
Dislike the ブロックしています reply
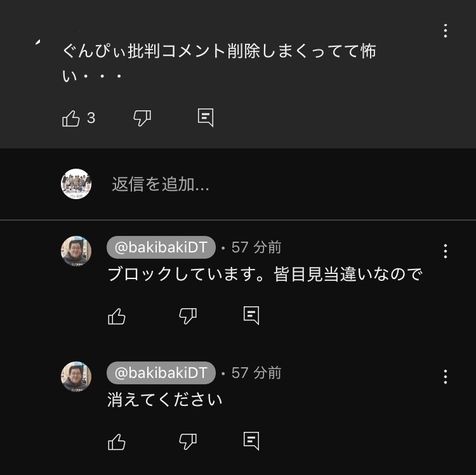click(188, 316)
